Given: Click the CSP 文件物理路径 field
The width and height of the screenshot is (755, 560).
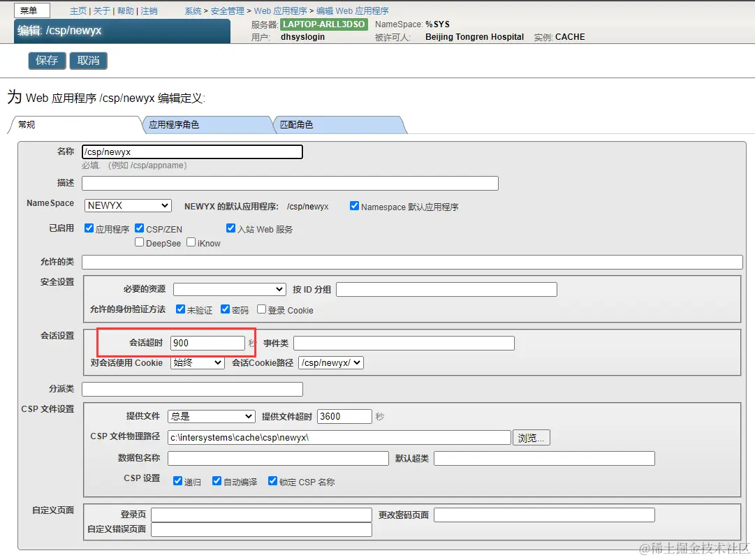Looking at the screenshot, I should click(x=339, y=438).
